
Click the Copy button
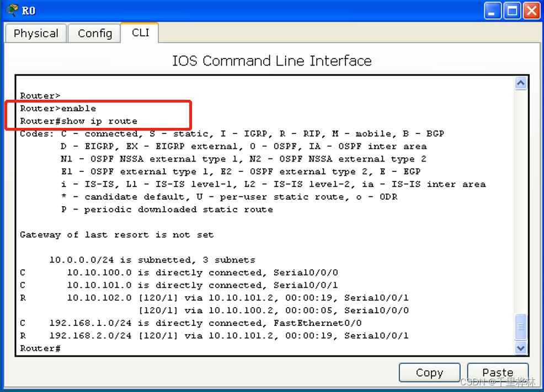point(429,373)
